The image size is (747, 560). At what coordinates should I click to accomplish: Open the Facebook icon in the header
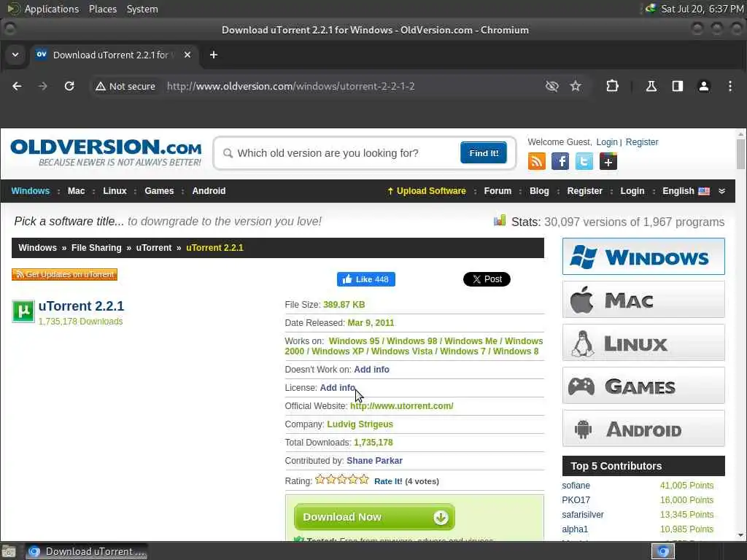(560, 161)
